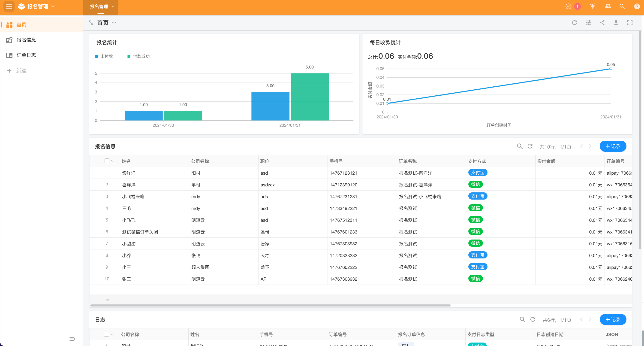644x346 pixels.
Task: Enter fullscreen with the expand icon
Action: (630, 23)
